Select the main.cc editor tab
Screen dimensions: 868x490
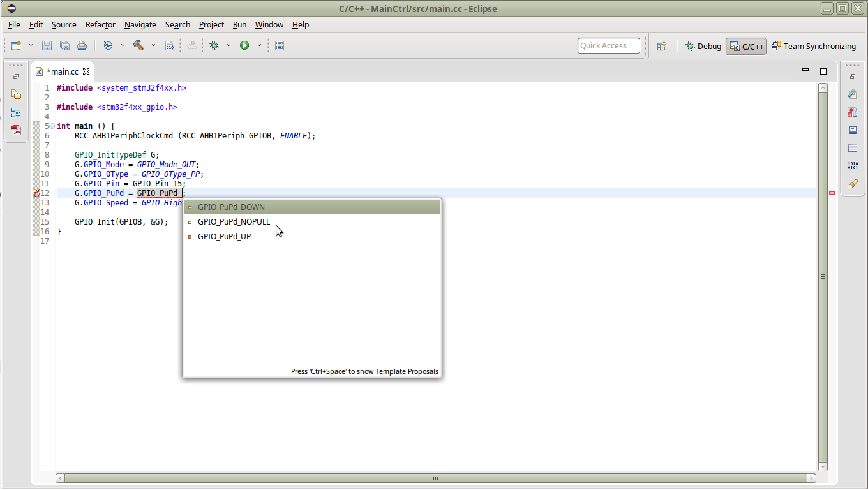coord(62,71)
